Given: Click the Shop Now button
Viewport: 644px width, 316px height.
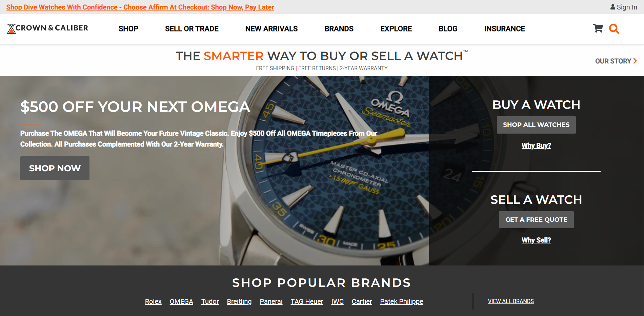Looking at the screenshot, I should [x=55, y=168].
